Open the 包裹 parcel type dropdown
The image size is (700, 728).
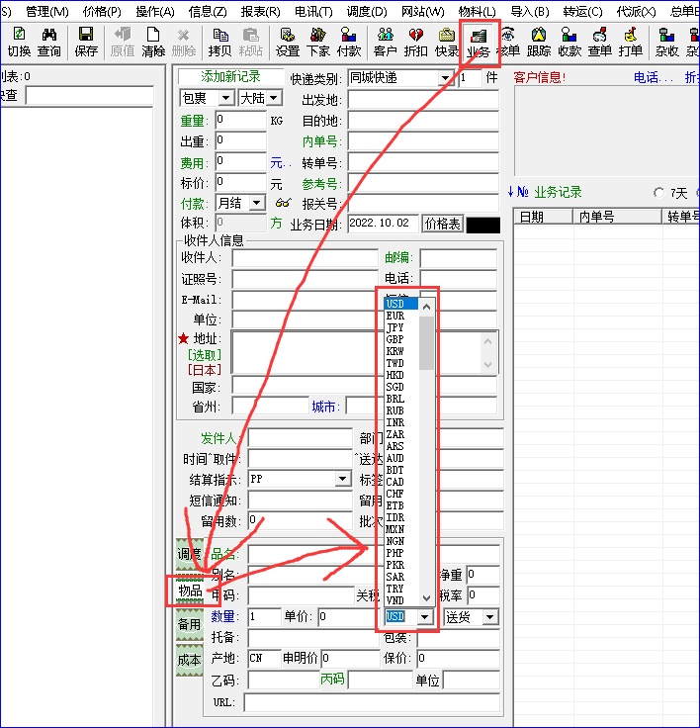point(225,98)
